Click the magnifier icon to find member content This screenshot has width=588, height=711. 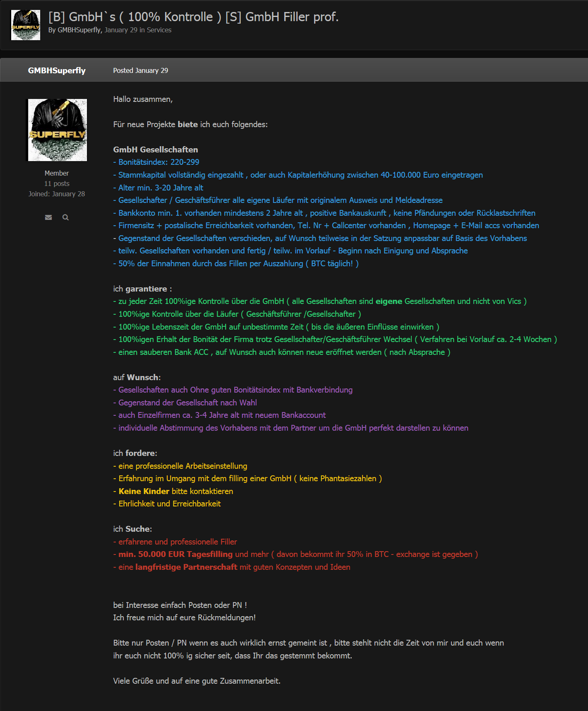(65, 217)
